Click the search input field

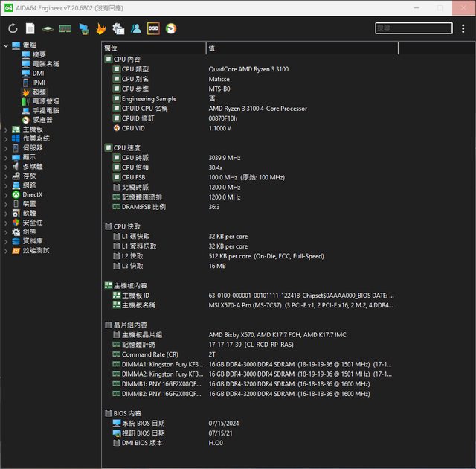tap(412, 28)
